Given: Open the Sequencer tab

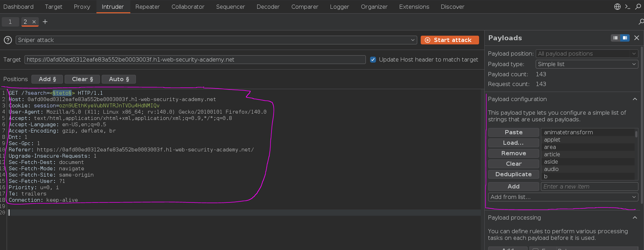Looking at the screenshot, I should tap(230, 7).
